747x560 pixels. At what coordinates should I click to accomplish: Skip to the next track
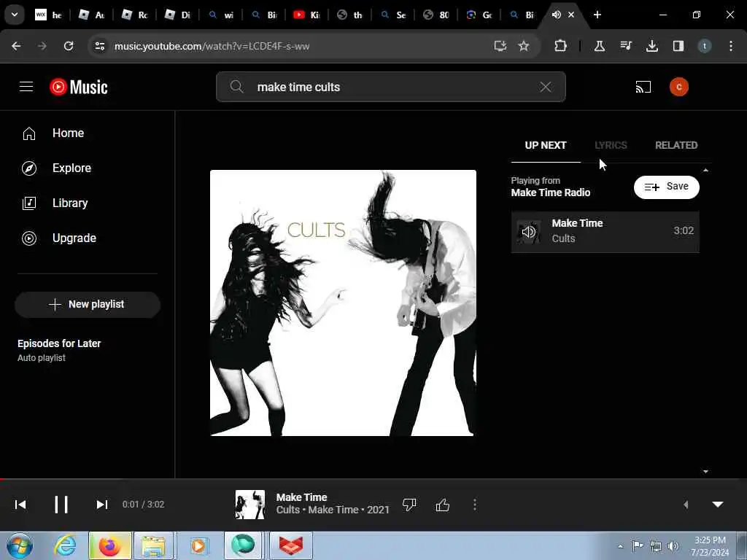point(102,505)
